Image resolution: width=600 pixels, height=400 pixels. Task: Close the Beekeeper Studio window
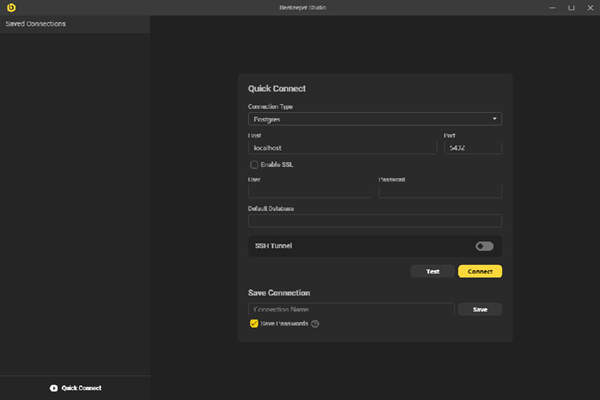(589, 8)
